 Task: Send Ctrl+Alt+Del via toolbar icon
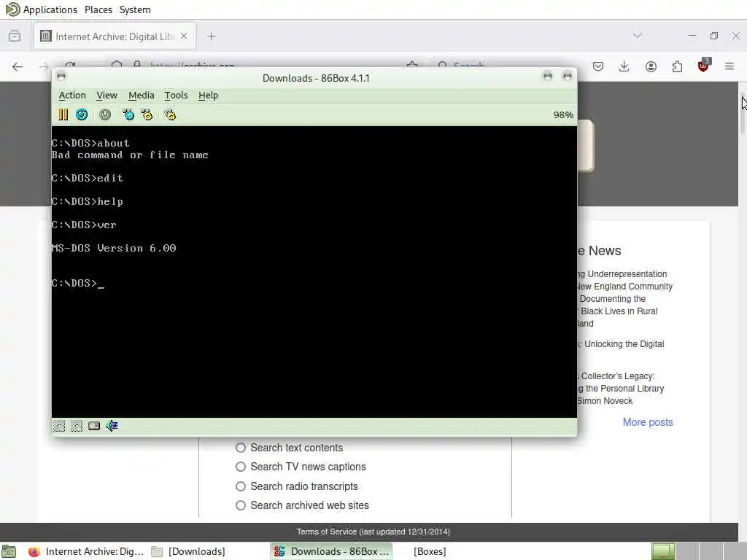(x=128, y=114)
